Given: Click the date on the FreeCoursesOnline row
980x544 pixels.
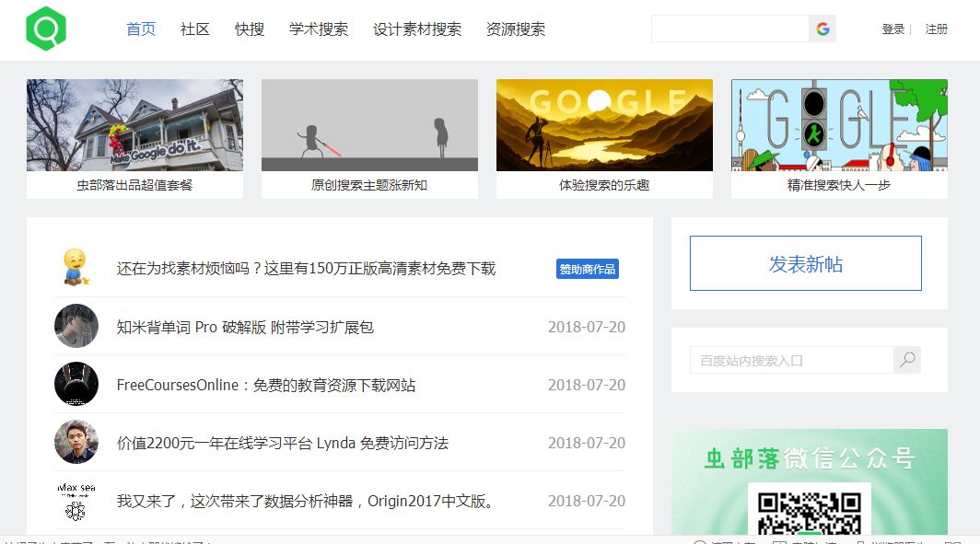Looking at the screenshot, I should 586,385.
